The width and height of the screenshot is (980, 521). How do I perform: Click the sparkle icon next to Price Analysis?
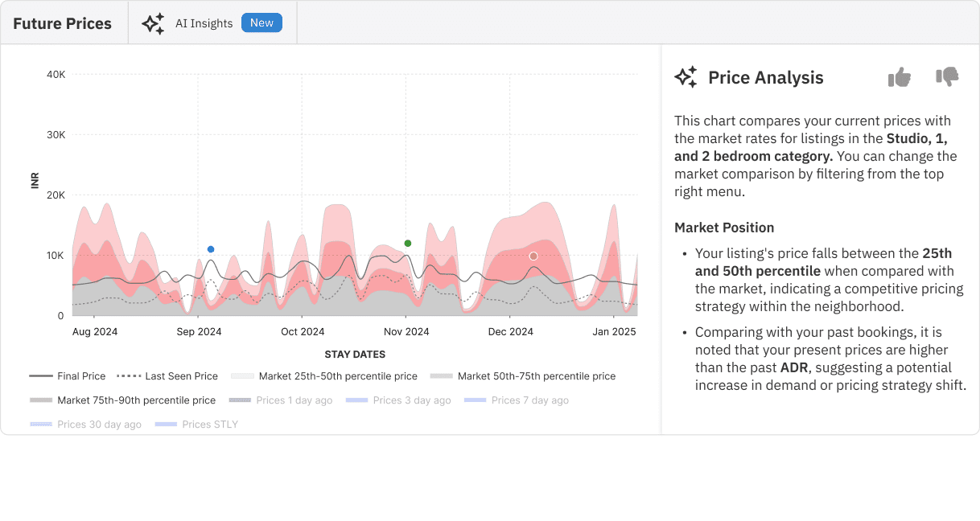(x=686, y=77)
